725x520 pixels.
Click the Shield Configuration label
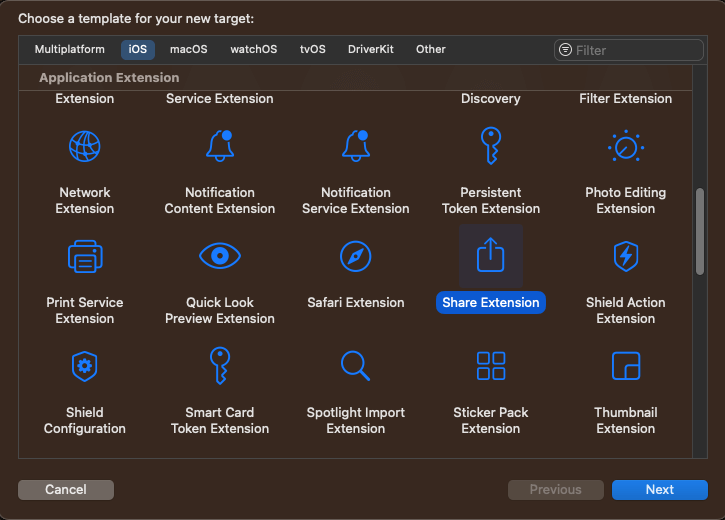85,421
